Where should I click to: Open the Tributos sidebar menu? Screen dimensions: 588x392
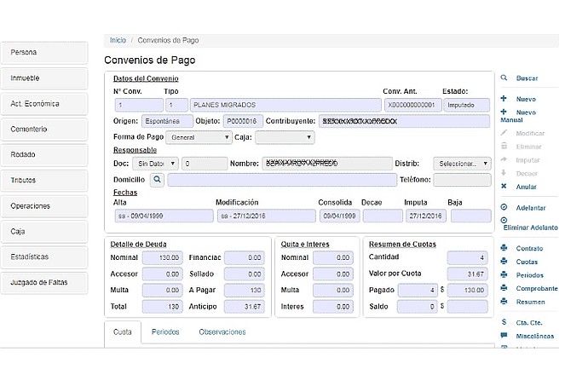point(44,180)
